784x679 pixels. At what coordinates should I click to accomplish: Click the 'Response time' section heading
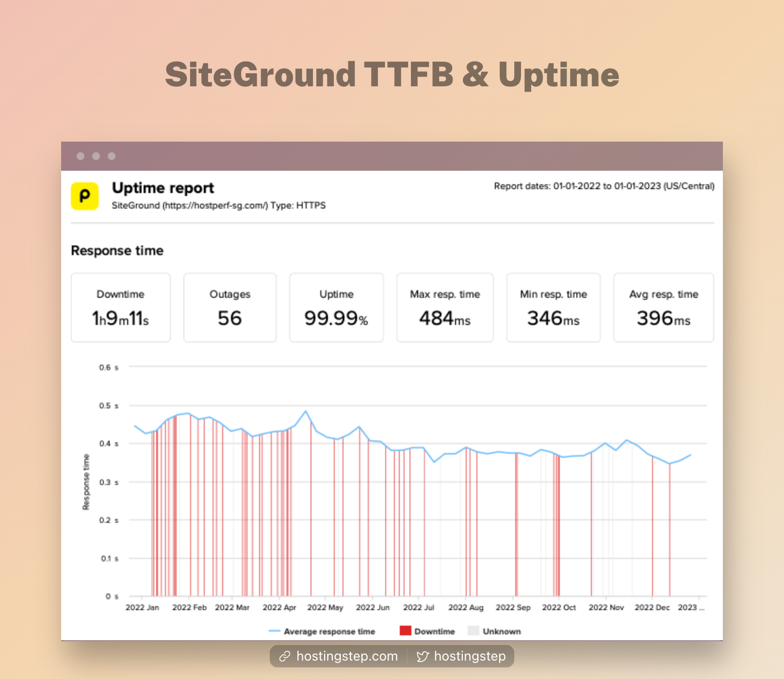[117, 251]
